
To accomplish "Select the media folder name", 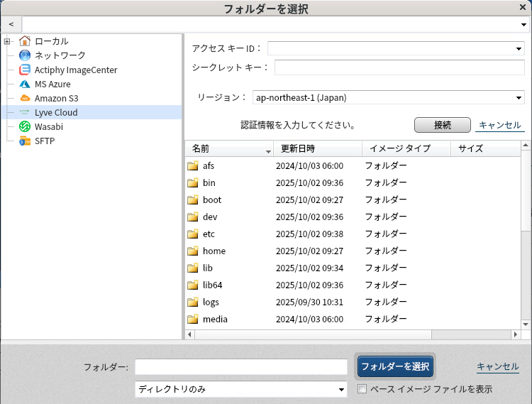I will pyautogui.click(x=215, y=319).
